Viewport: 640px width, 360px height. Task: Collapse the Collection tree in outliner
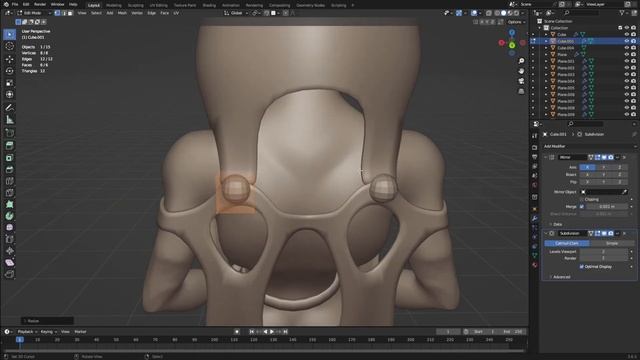[x=540, y=28]
